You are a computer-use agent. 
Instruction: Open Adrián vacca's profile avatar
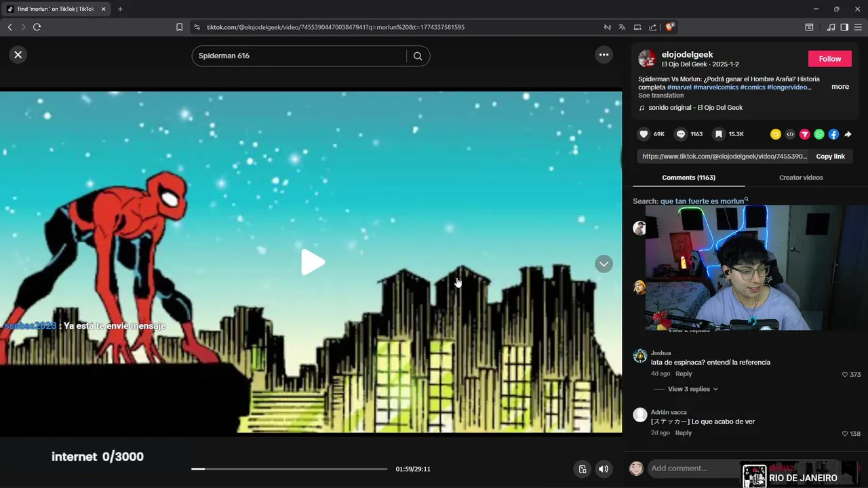click(640, 415)
